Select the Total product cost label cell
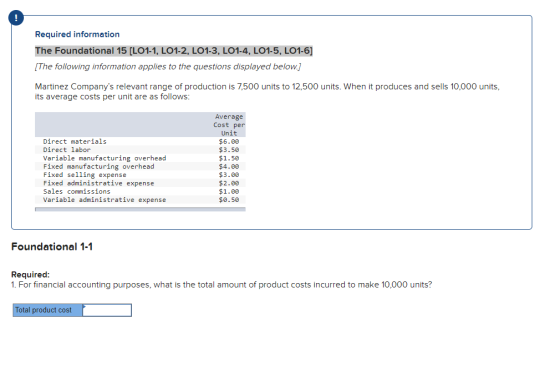 [x=48, y=310]
